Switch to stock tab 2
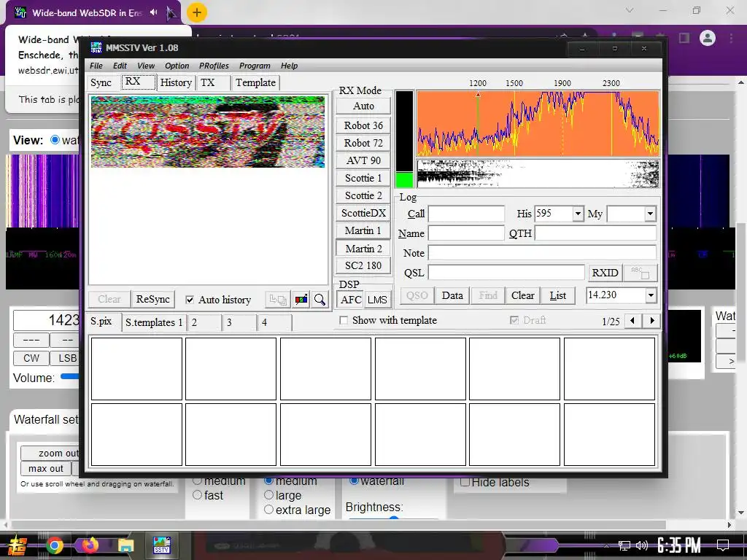 coord(204,322)
